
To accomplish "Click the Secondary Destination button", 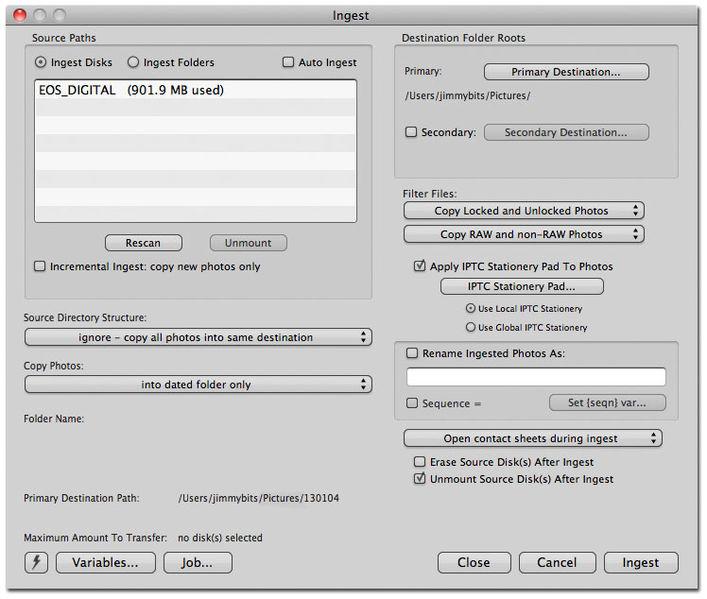I will (x=566, y=132).
